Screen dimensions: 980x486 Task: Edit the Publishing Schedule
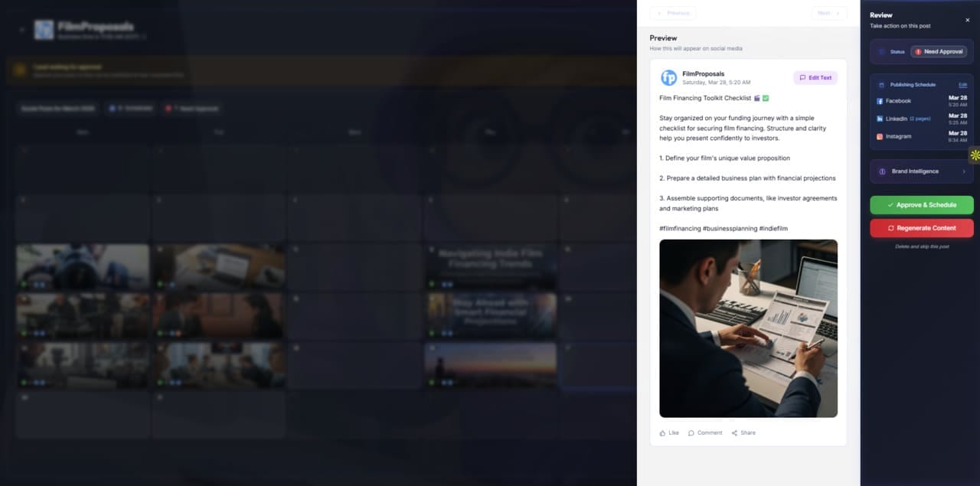[x=962, y=85]
